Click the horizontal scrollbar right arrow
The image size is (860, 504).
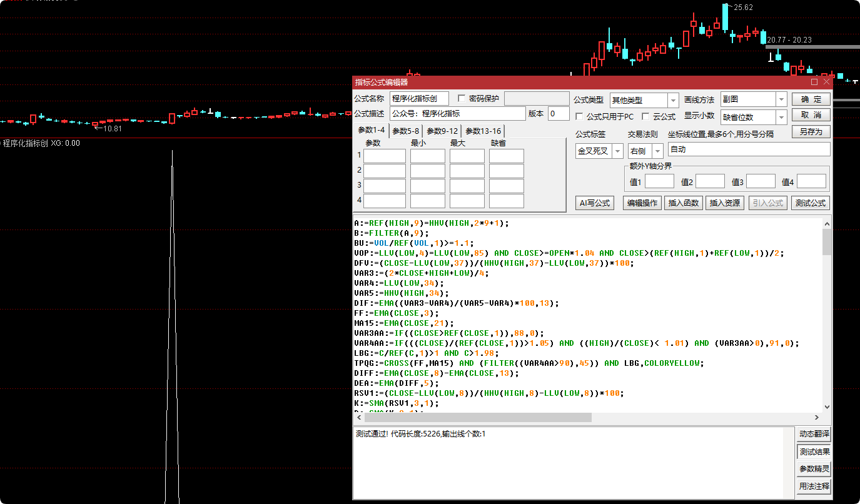point(816,417)
